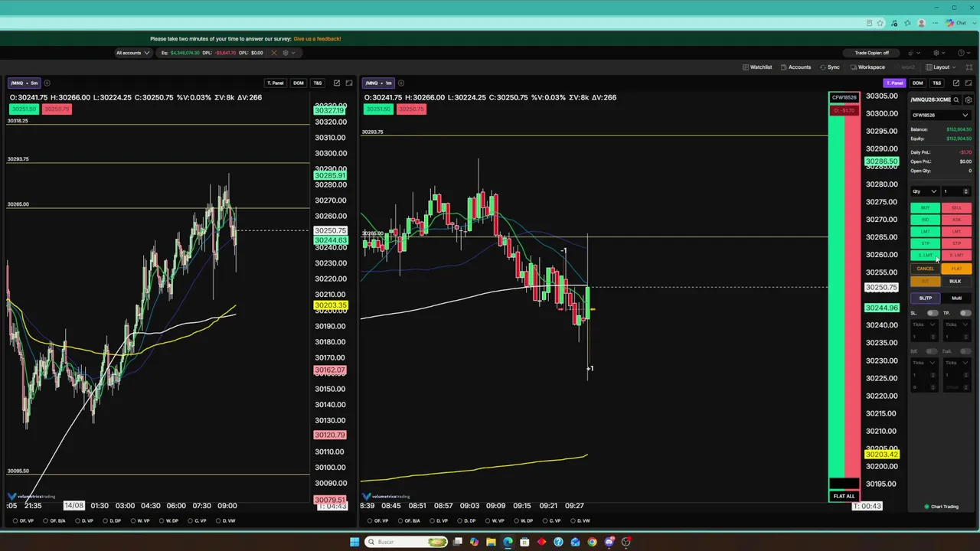The width and height of the screenshot is (980, 551).
Task: Select the /MNQ 5m chart tab
Action: (24, 83)
